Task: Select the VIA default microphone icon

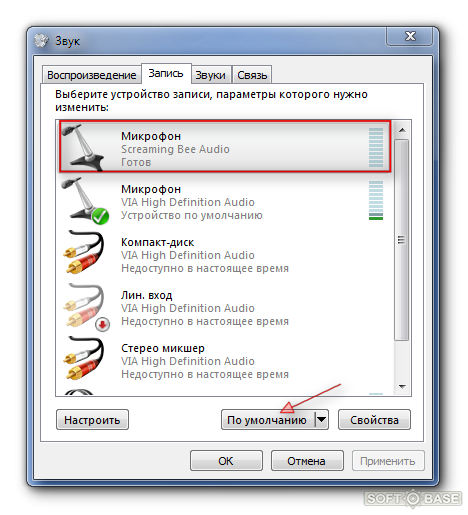Action: click(x=84, y=200)
